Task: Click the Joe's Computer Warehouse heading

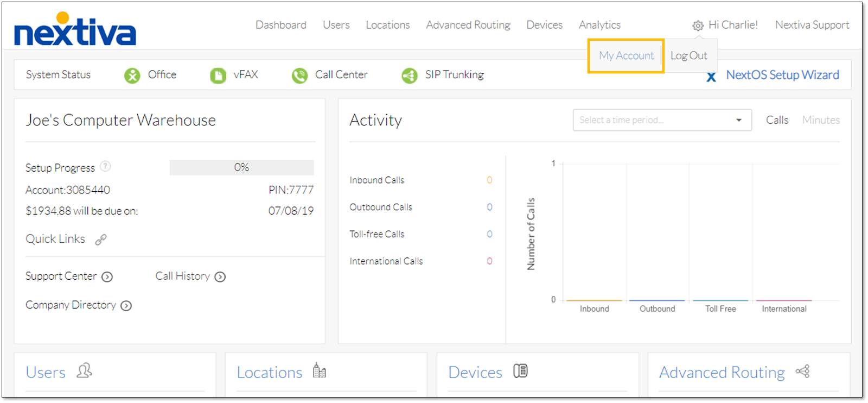Action: click(120, 120)
